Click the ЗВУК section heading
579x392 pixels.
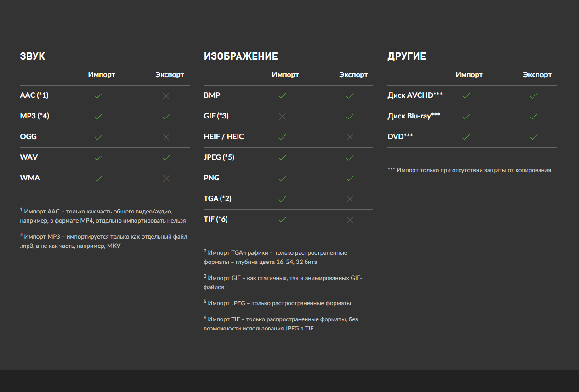click(x=33, y=56)
